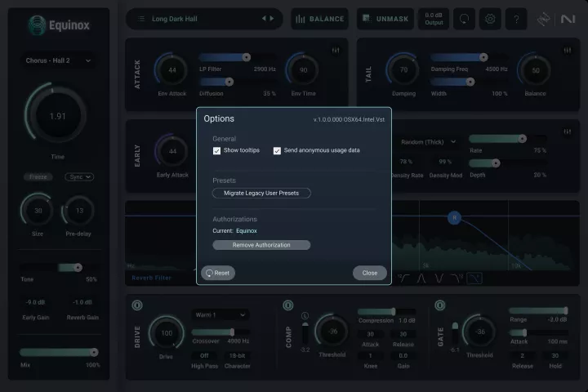Click the Mix slider handle
The image size is (588, 392).
pyautogui.click(x=94, y=352)
